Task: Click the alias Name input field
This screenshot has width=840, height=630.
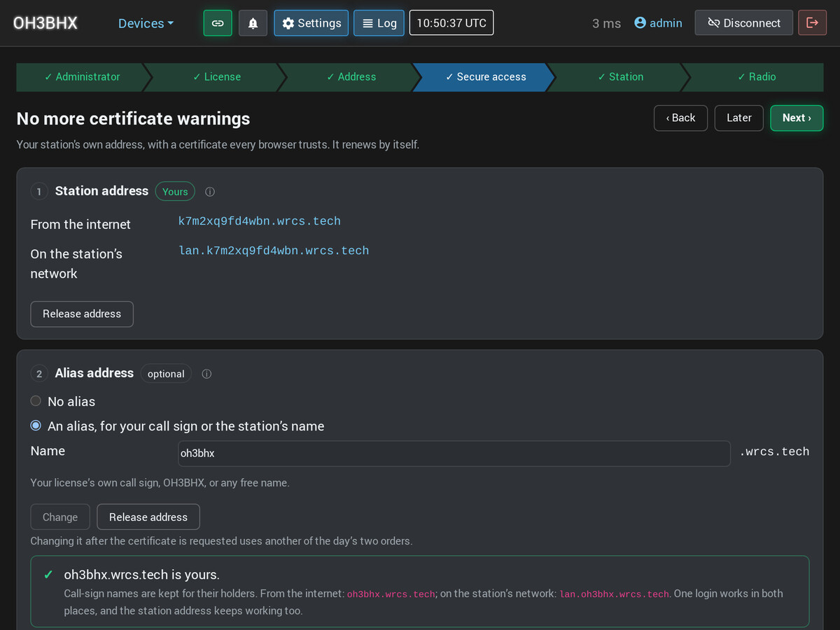Action: [454, 454]
